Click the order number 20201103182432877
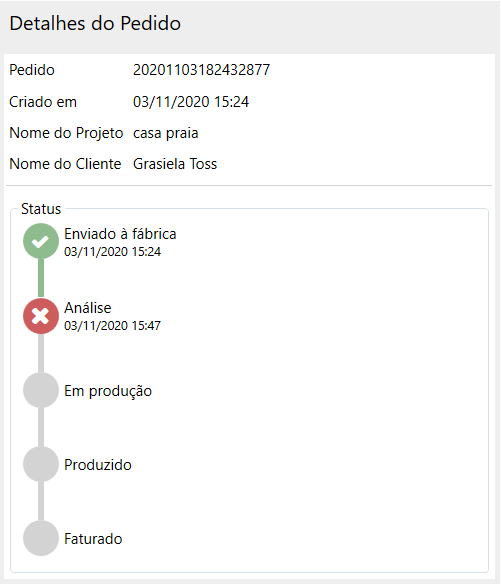 [x=201, y=70]
